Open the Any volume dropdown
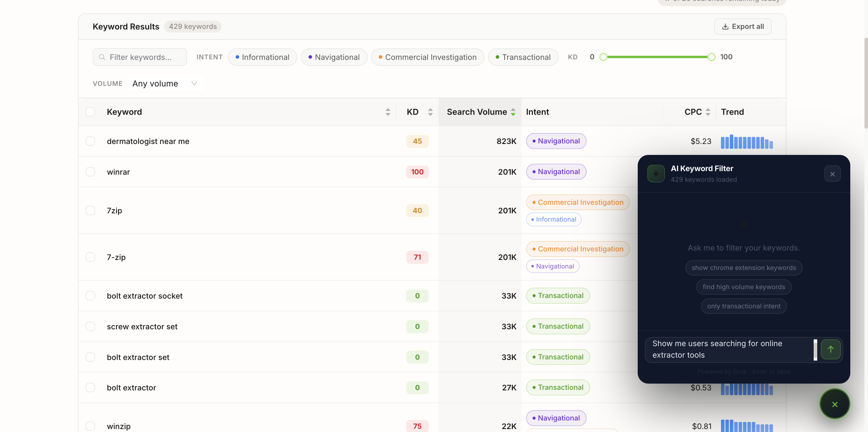The image size is (868, 432). point(165,83)
